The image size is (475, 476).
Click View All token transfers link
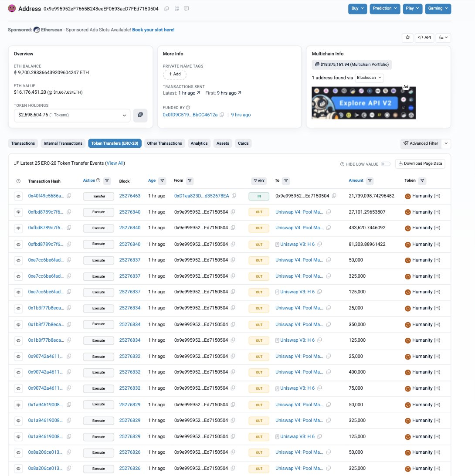(x=115, y=163)
